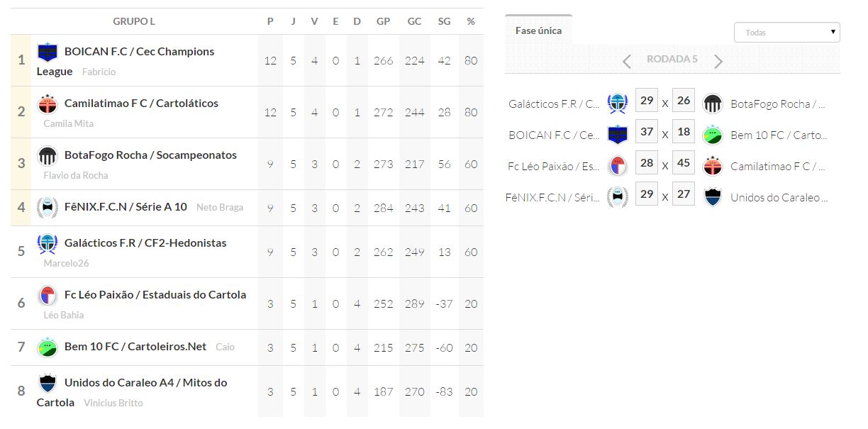Click the Unidos do Caraleo crest in match list
The width and height of the screenshot is (868, 429).
tap(713, 197)
